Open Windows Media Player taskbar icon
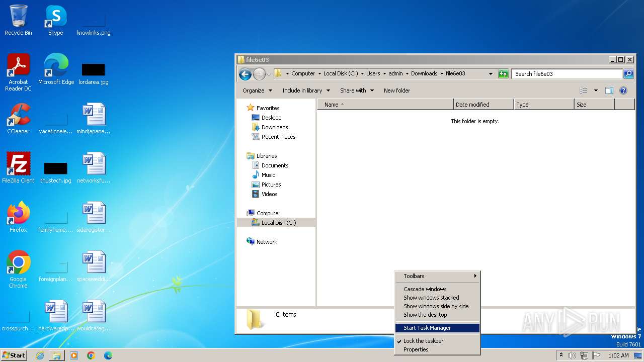 [x=74, y=355]
